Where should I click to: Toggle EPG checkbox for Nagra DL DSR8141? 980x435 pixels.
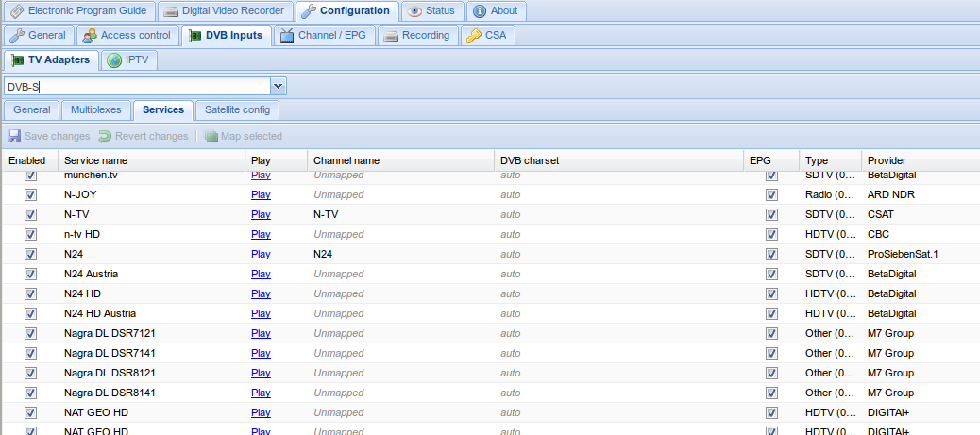coord(772,393)
